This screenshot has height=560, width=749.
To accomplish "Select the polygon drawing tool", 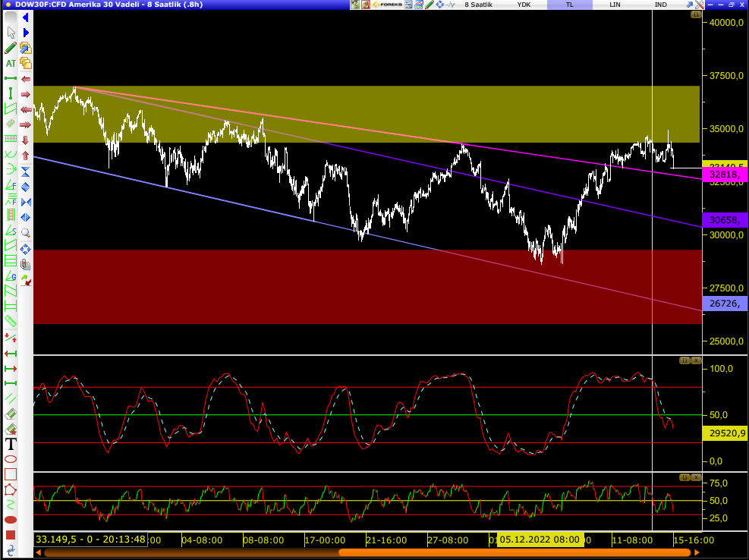I will (x=11, y=489).
